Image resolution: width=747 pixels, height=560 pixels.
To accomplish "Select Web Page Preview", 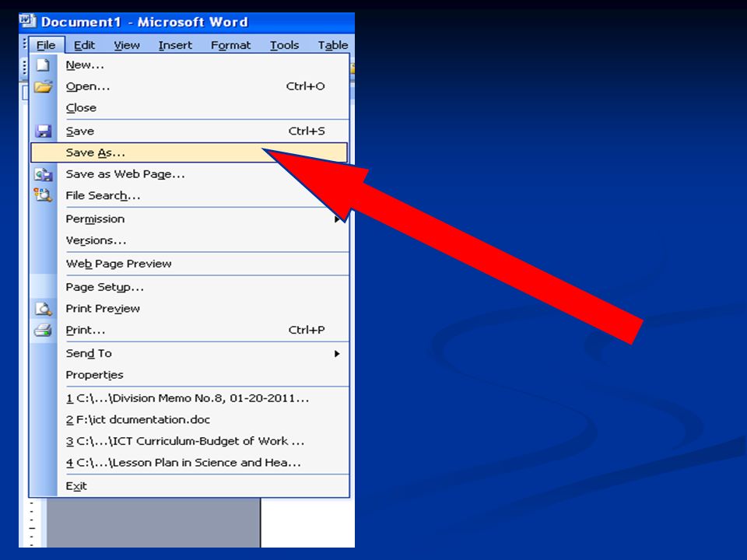I will [189, 264].
